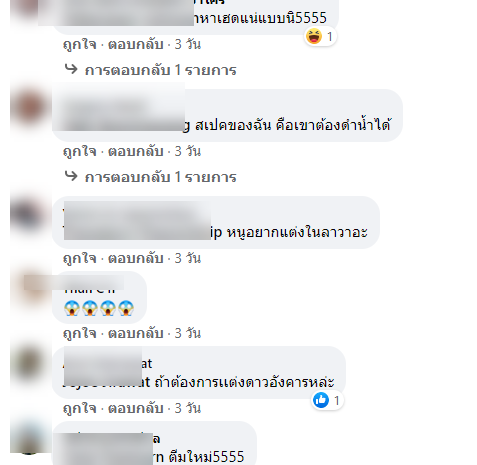Click the 3 วัน timestamp under ดาวอังคาร comment
477x465 pixels.
coord(188,408)
